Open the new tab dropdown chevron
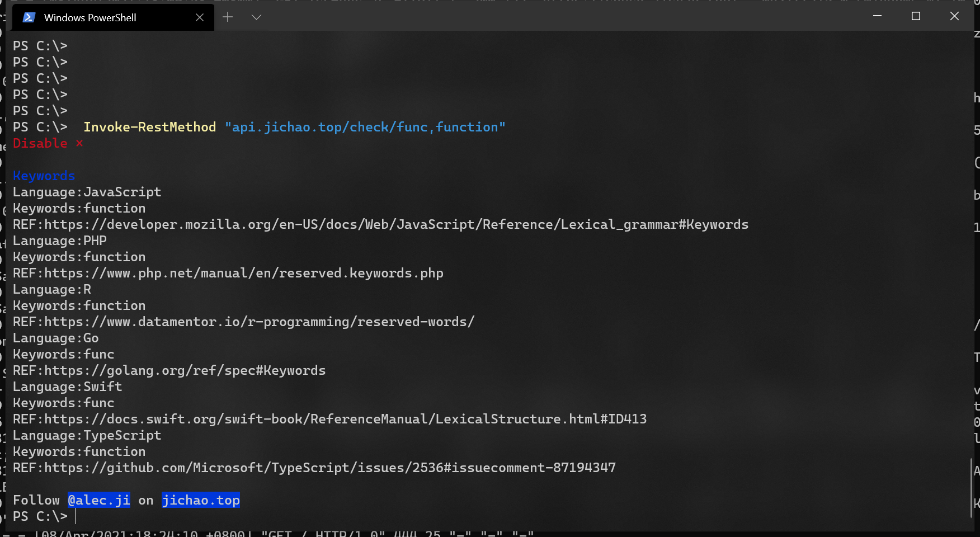 [256, 17]
